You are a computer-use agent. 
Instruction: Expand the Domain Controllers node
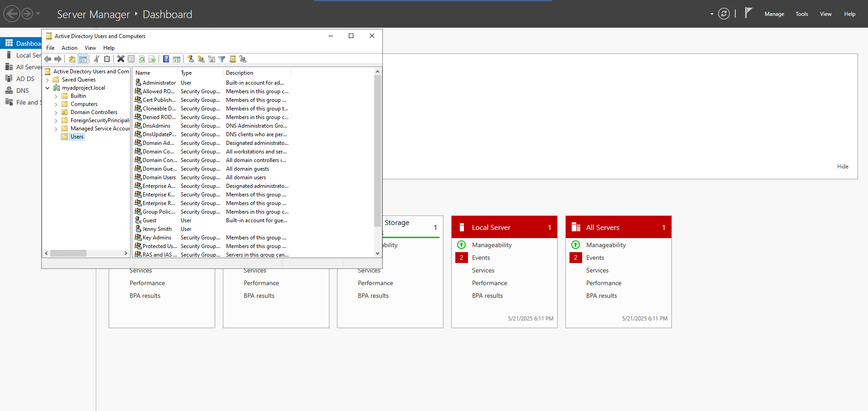tap(56, 113)
